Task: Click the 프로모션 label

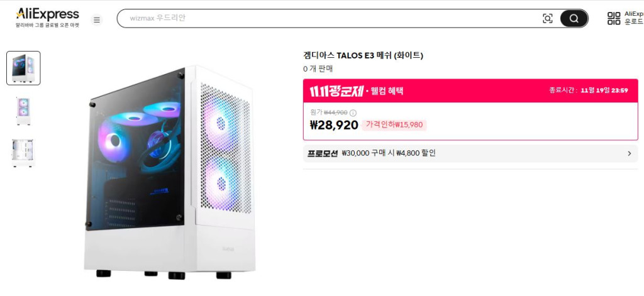Action: [323, 153]
